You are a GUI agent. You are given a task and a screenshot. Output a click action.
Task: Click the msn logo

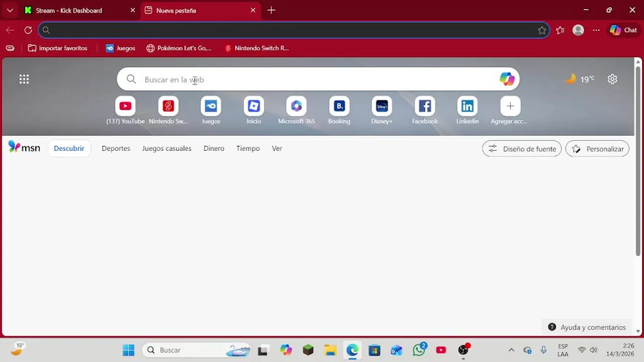coord(24,148)
